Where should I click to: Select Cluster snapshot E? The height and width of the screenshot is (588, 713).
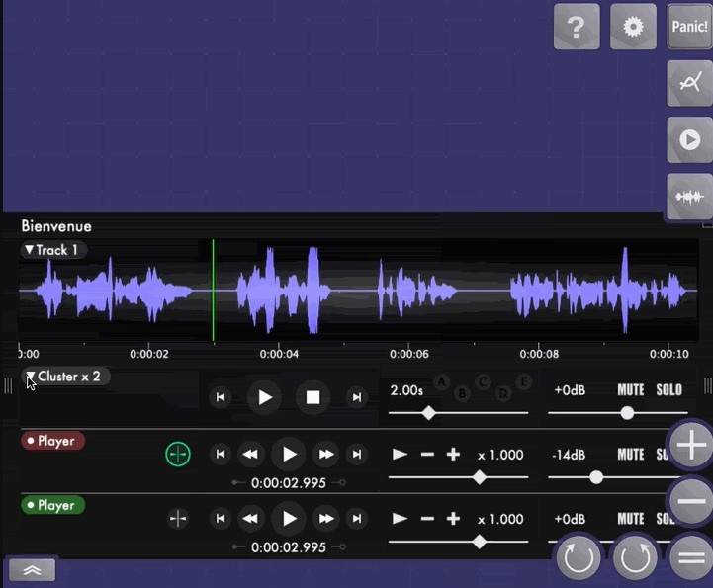coord(524,382)
